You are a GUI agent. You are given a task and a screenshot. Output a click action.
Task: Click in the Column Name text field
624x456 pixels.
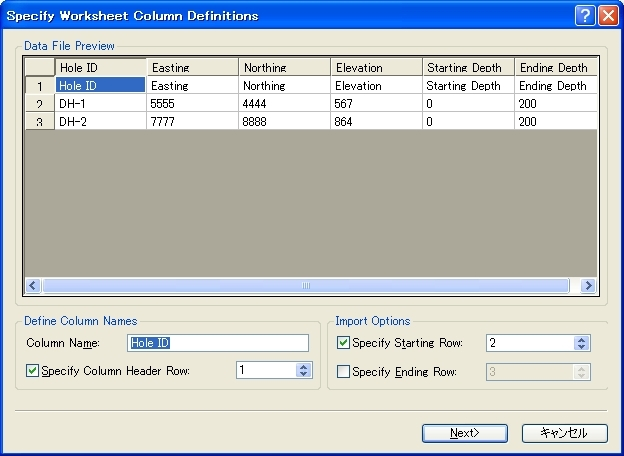click(218, 343)
